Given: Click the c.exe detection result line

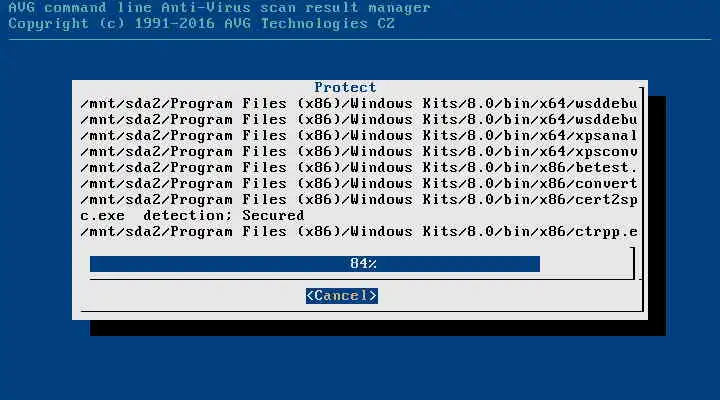Looking at the screenshot, I should click(192, 215).
